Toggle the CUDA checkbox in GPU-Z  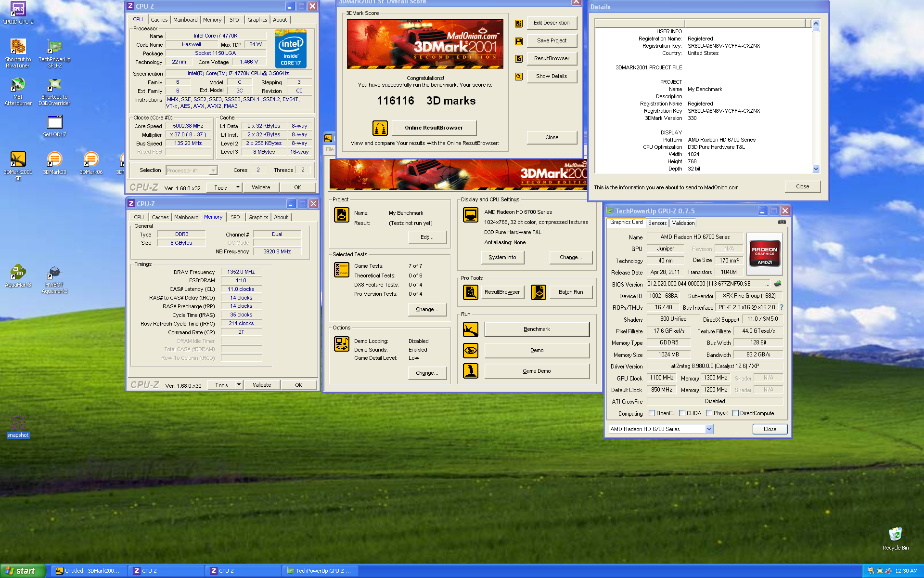pos(682,413)
